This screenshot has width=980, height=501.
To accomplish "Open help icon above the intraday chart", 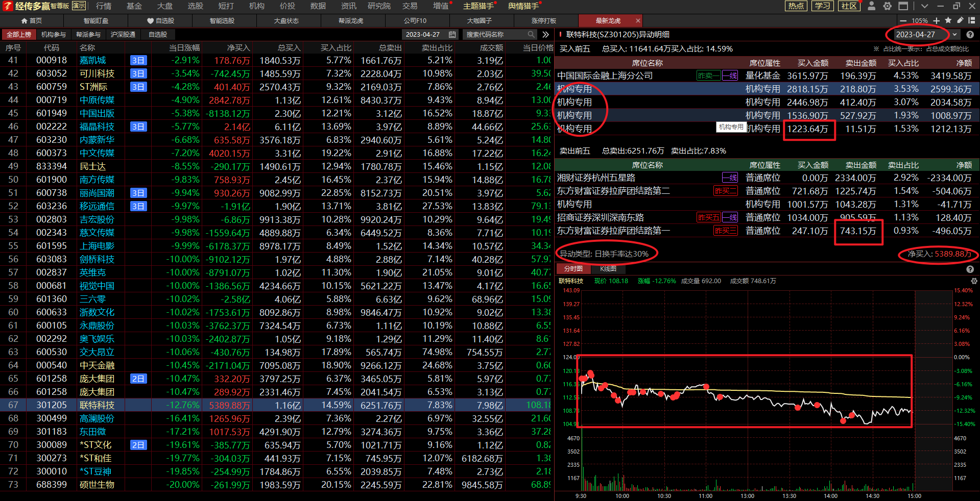I will (970, 269).
